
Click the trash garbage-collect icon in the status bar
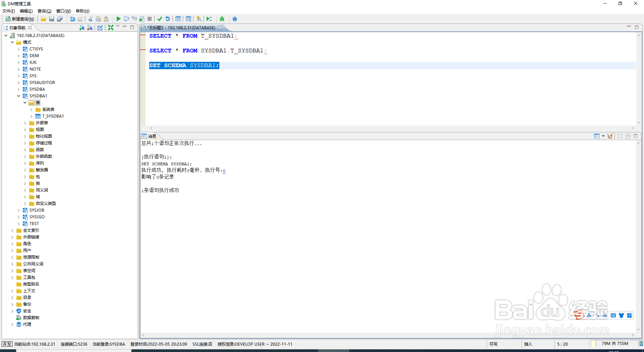(641, 344)
